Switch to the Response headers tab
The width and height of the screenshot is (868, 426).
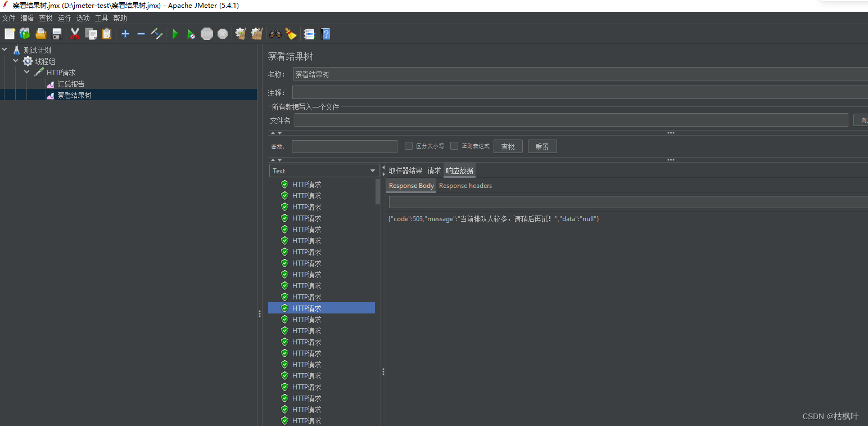(465, 186)
